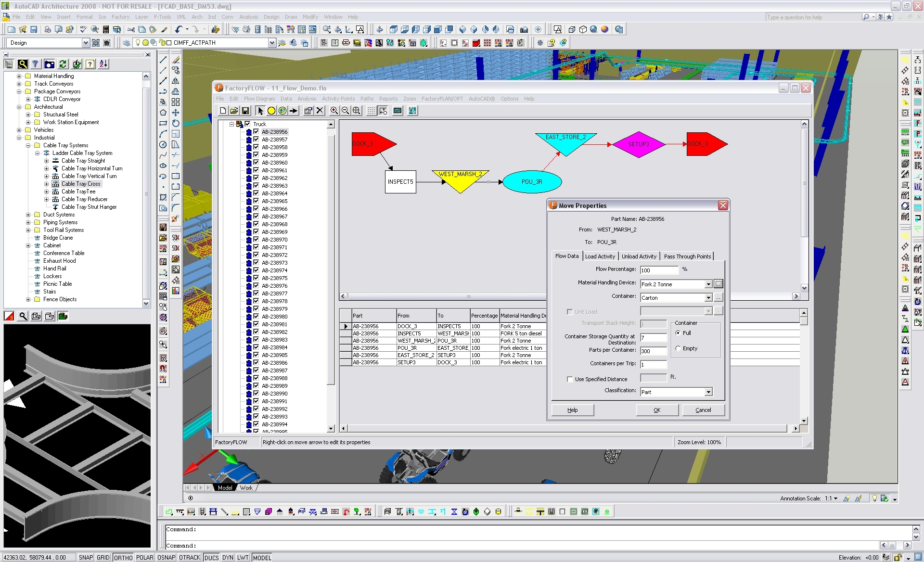The image size is (924, 562).
Task: Open AutoCAD Factory menu
Action: 120,17
